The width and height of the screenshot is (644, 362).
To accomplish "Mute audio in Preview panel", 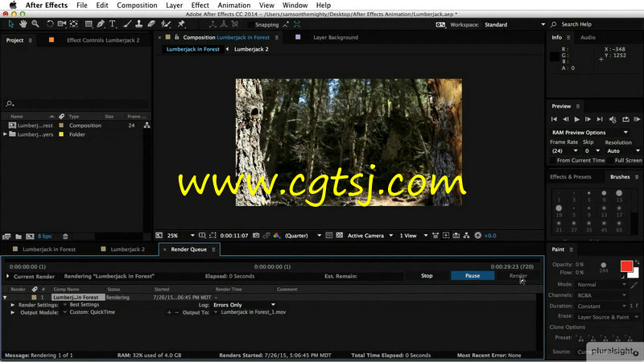I will pos(613,119).
